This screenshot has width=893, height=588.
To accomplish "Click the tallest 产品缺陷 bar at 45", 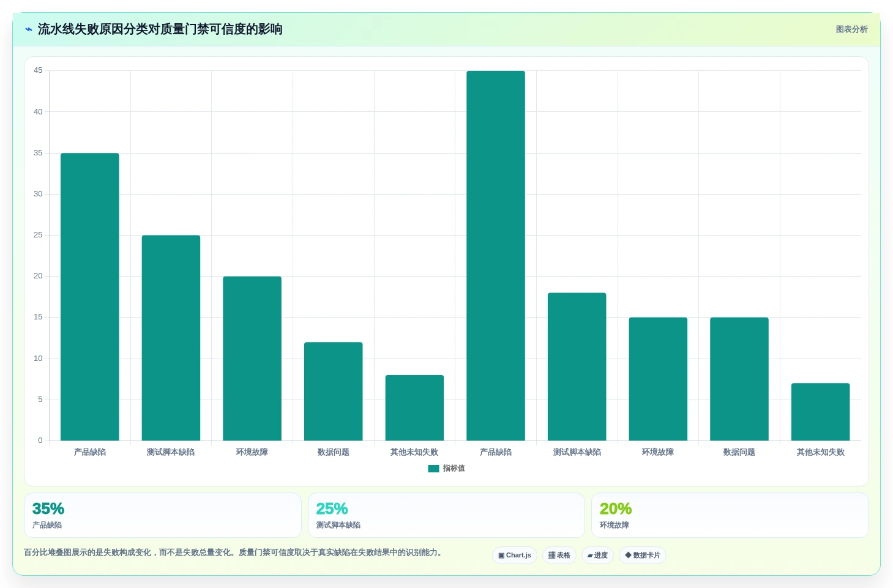I will click(x=496, y=256).
